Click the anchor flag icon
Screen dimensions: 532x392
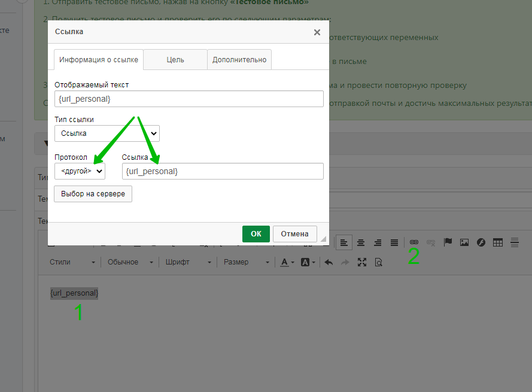click(x=448, y=242)
